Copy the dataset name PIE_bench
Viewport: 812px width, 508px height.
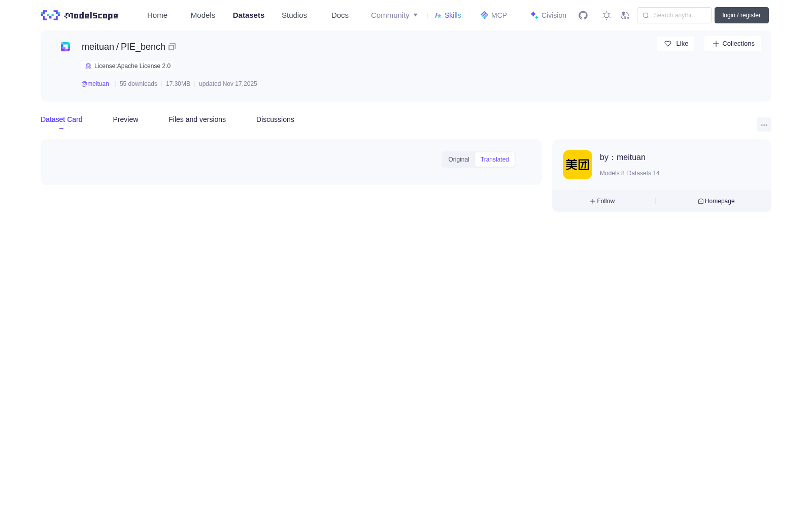tap(172, 47)
